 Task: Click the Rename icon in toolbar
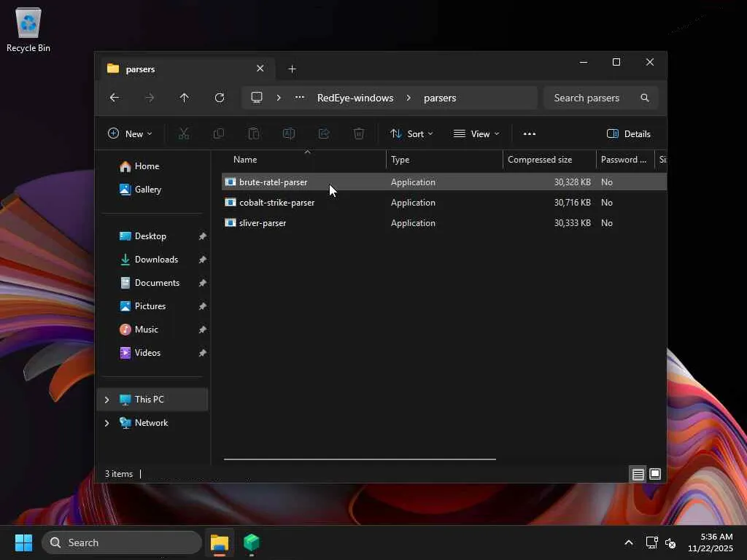[x=289, y=134]
